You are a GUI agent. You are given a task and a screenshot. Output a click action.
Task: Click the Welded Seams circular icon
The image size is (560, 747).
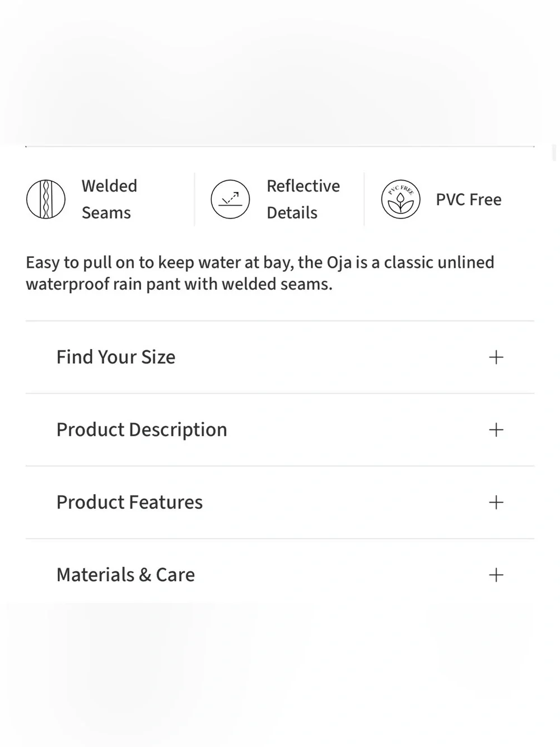[x=46, y=199]
